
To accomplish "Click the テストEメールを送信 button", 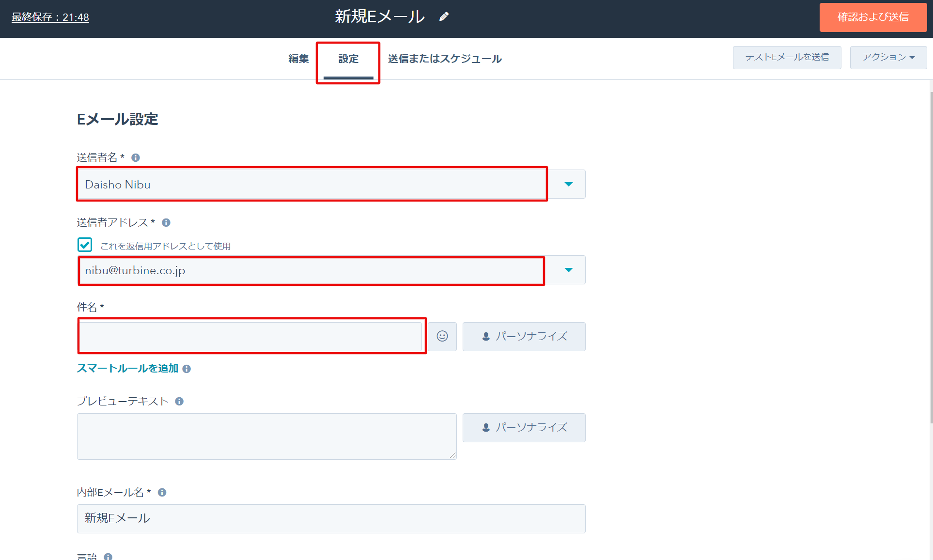I will click(x=787, y=57).
